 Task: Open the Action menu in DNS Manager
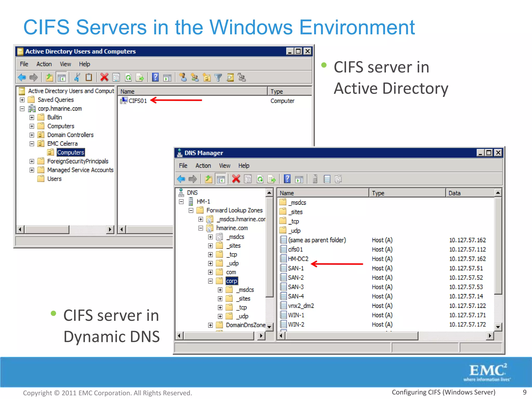tap(203, 166)
